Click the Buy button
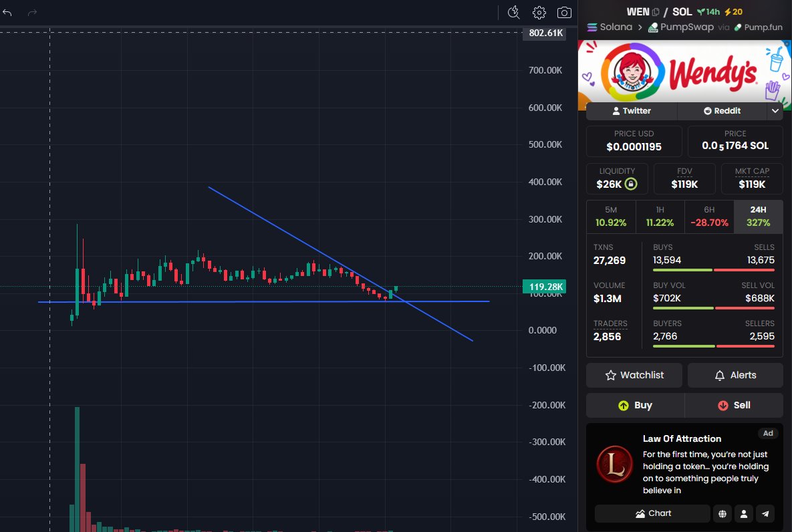Image resolution: width=792 pixels, height=532 pixels. (635, 405)
